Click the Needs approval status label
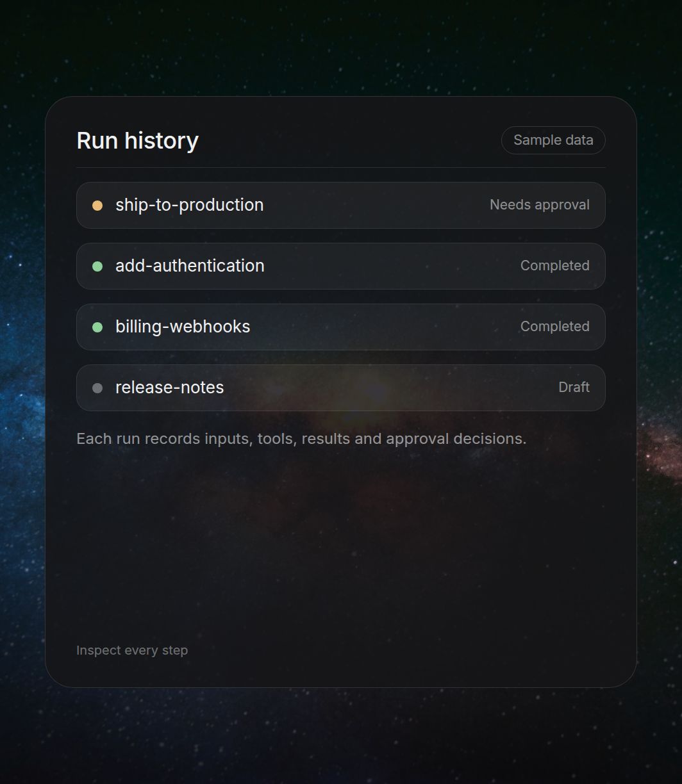 540,205
